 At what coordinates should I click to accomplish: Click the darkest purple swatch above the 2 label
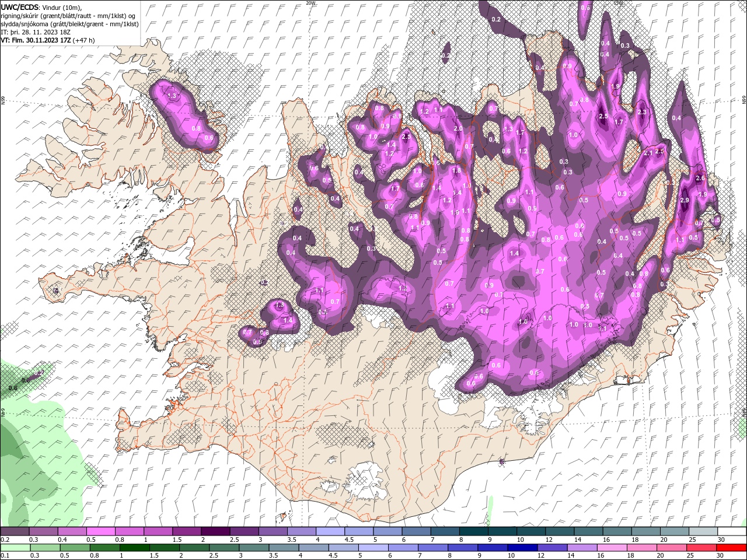[x=215, y=531]
